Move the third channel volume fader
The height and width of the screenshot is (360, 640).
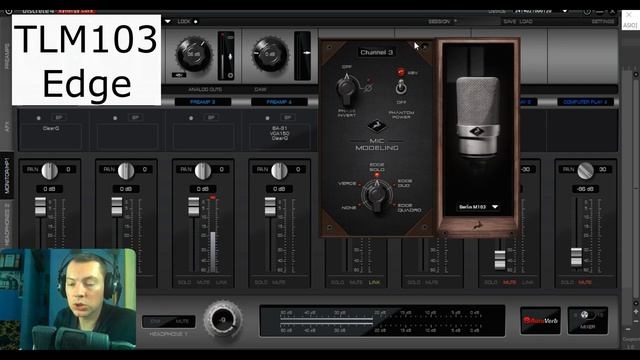193,206
